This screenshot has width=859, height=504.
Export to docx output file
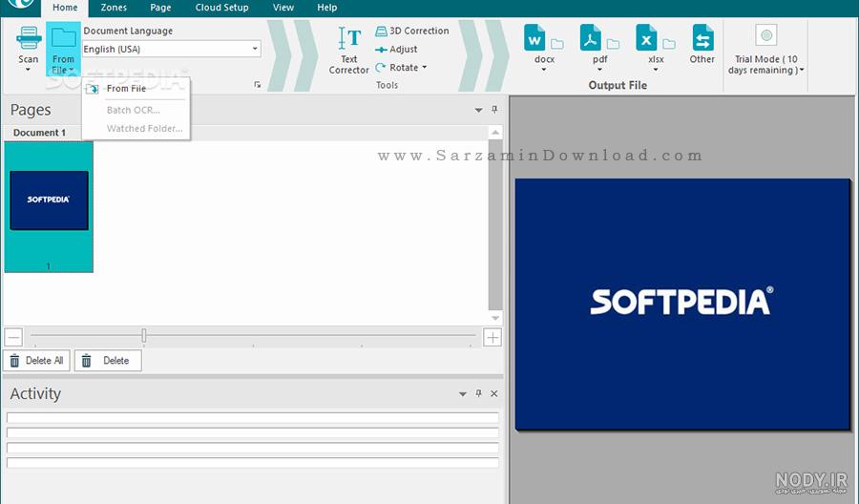pyautogui.click(x=534, y=38)
